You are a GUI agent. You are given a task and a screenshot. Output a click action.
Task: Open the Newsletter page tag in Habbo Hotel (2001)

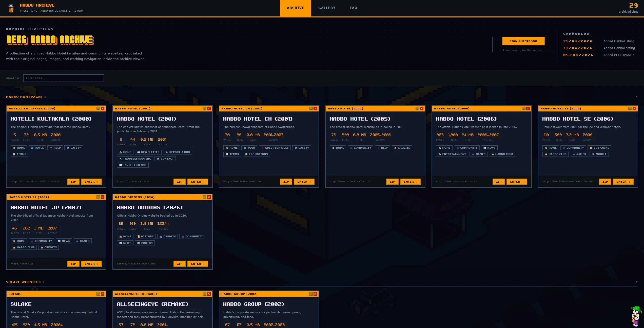[x=148, y=152]
